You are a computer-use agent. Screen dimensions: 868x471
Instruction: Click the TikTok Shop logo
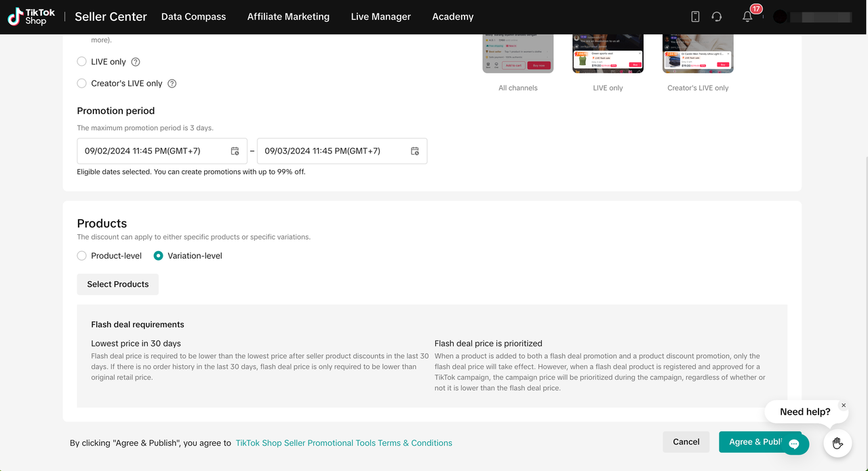(32, 17)
